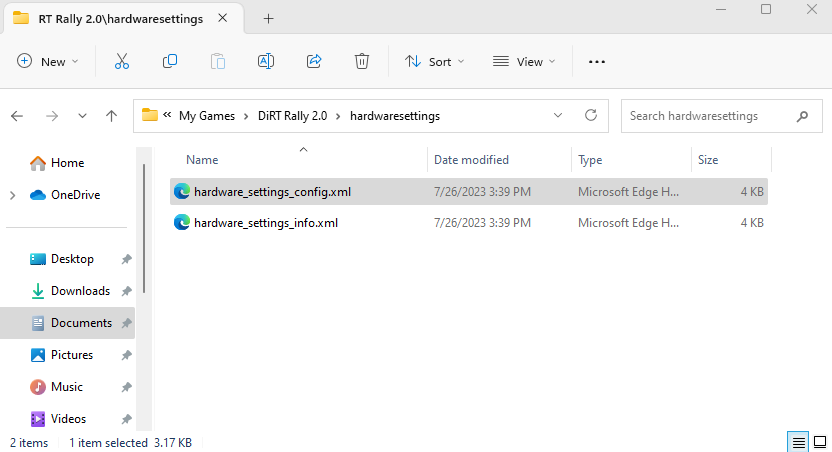Navigate back with the back arrow
Viewport: 832px width, 452px height.
17,116
